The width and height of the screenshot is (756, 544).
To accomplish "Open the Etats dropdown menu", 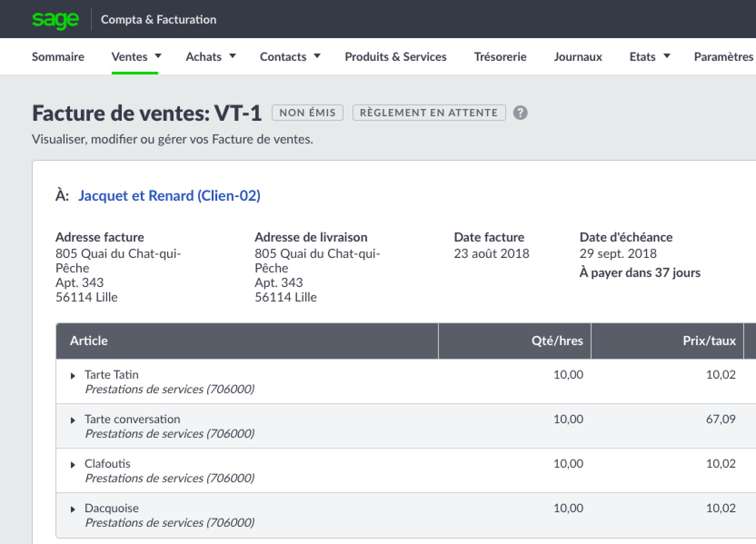I will pyautogui.click(x=649, y=57).
